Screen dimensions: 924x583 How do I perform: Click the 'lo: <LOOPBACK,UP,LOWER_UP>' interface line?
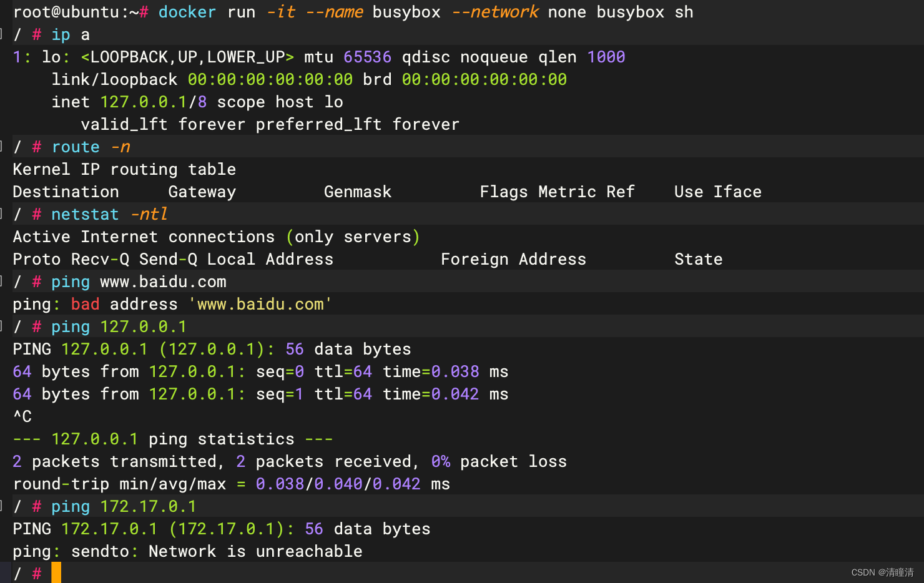pyautogui.click(x=319, y=57)
